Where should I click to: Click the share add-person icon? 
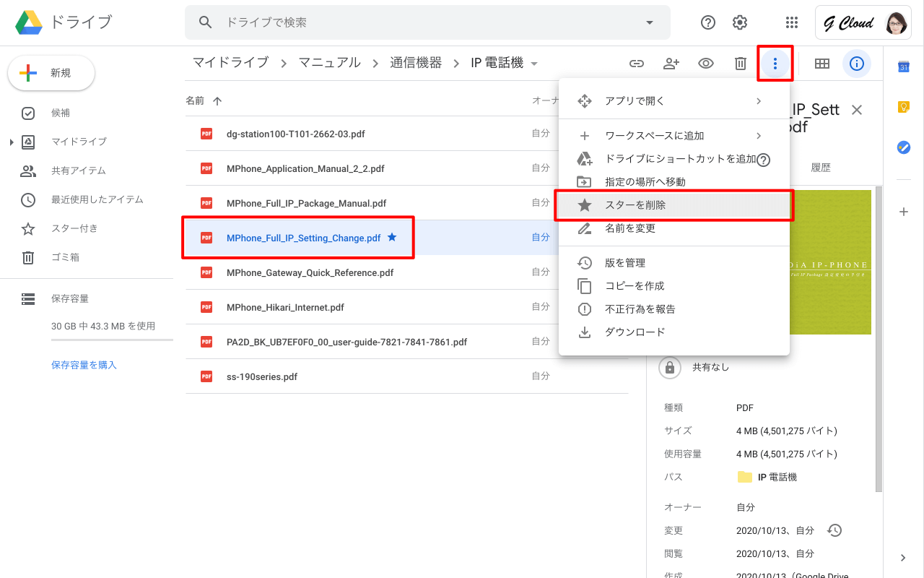(671, 64)
